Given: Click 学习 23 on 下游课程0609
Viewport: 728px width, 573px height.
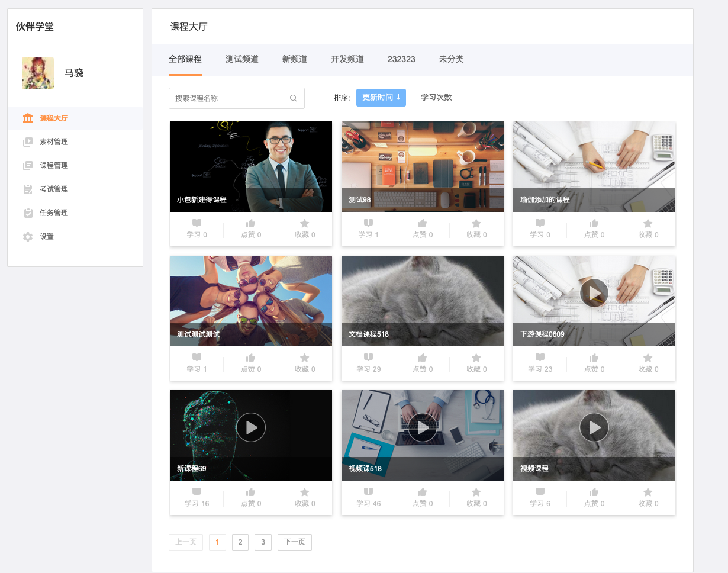Looking at the screenshot, I should coord(540,369).
